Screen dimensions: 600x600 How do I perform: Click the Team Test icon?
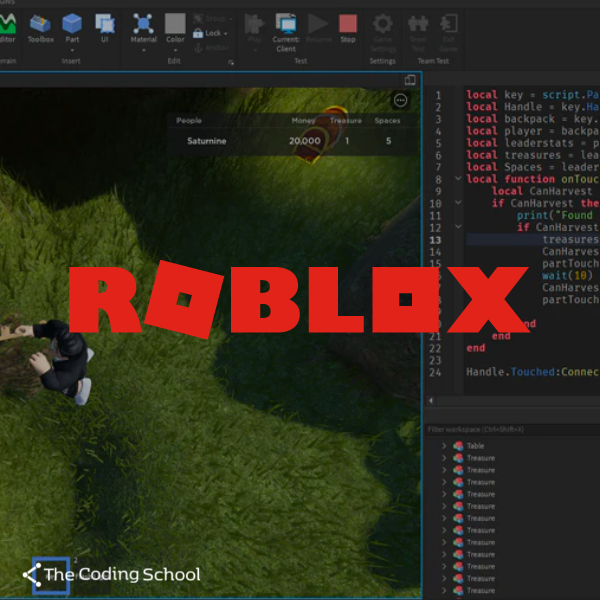[420, 22]
